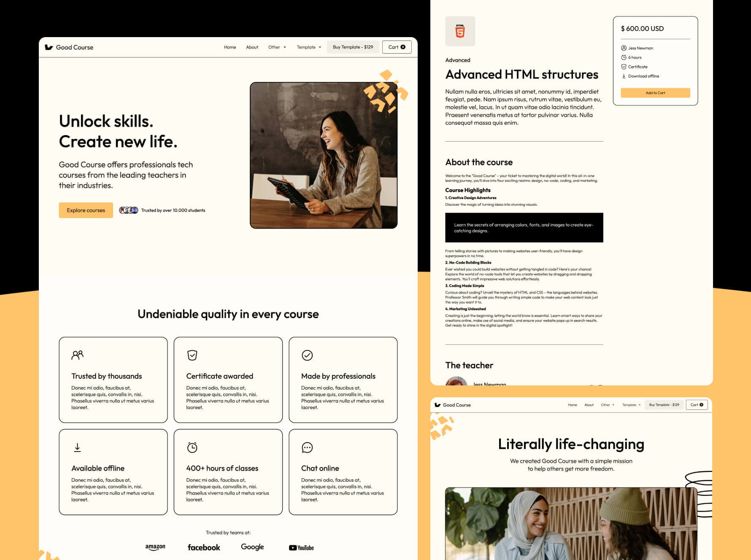The height and width of the screenshot is (560, 751).
Task: Click the "Trusted by over 10,000 students" text
Action: (173, 210)
